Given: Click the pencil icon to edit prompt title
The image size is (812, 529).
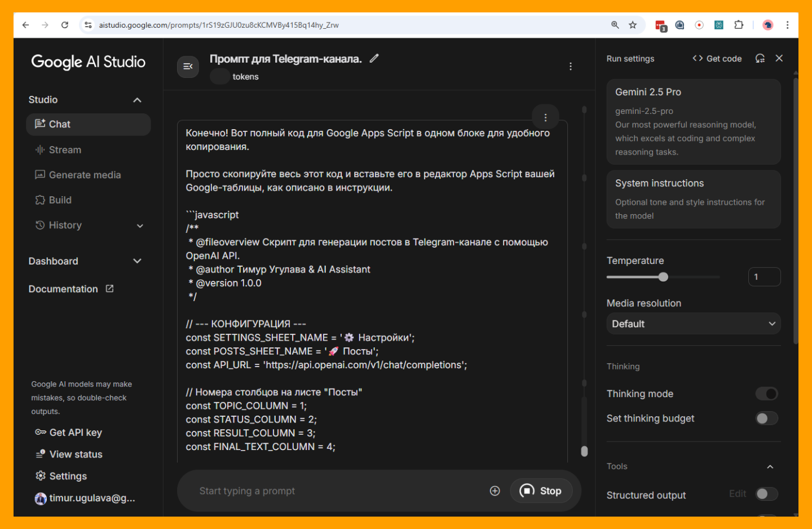Looking at the screenshot, I should (x=374, y=58).
